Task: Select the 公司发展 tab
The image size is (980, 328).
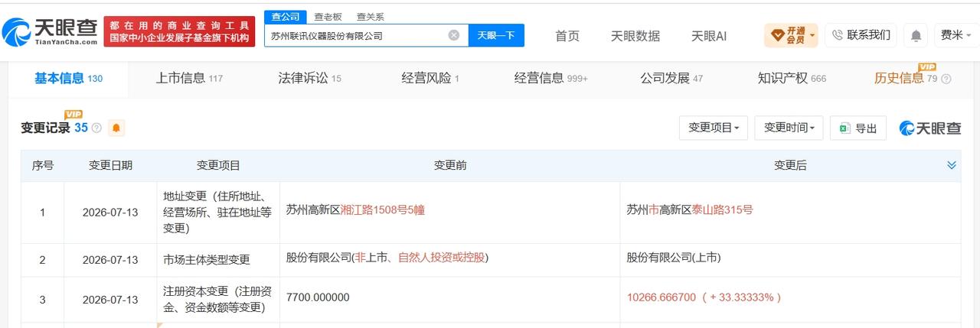Action: pyautogui.click(x=671, y=78)
